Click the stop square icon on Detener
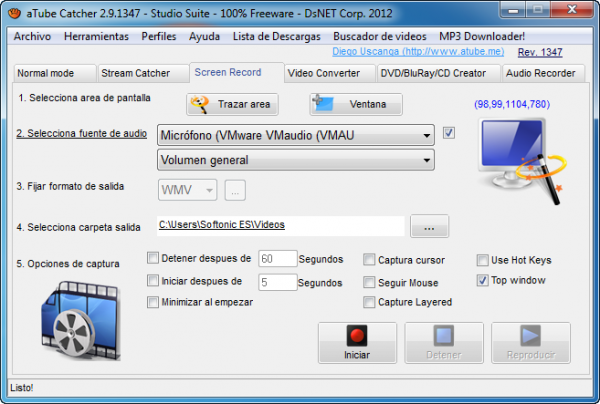Viewport: 600px width, 404px height. pos(444,336)
